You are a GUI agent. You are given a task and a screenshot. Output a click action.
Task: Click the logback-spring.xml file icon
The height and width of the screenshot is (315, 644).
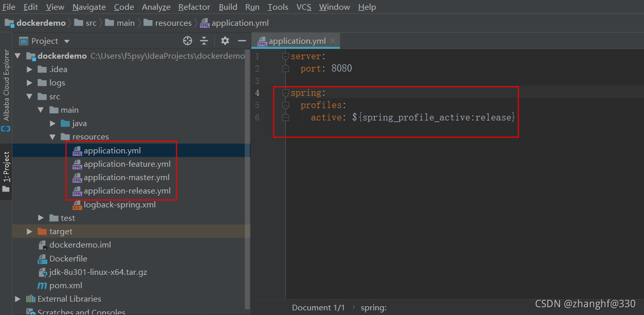click(x=77, y=204)
